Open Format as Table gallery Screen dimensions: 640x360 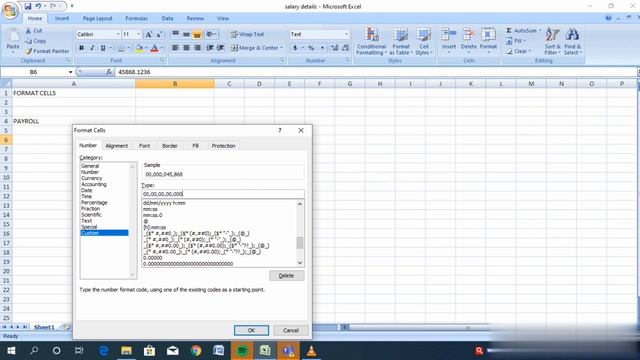point(401,41)
